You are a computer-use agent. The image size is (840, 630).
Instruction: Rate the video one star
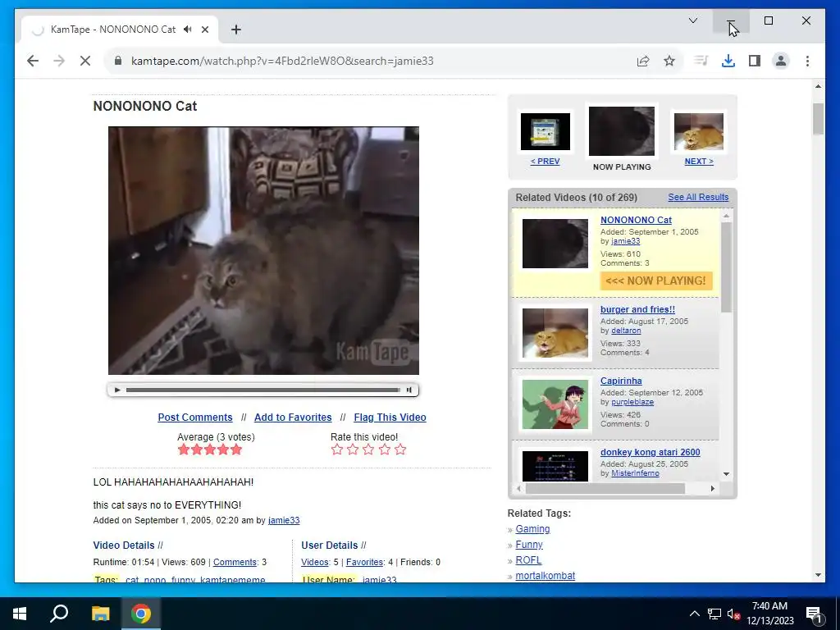[x=337, y=450]
